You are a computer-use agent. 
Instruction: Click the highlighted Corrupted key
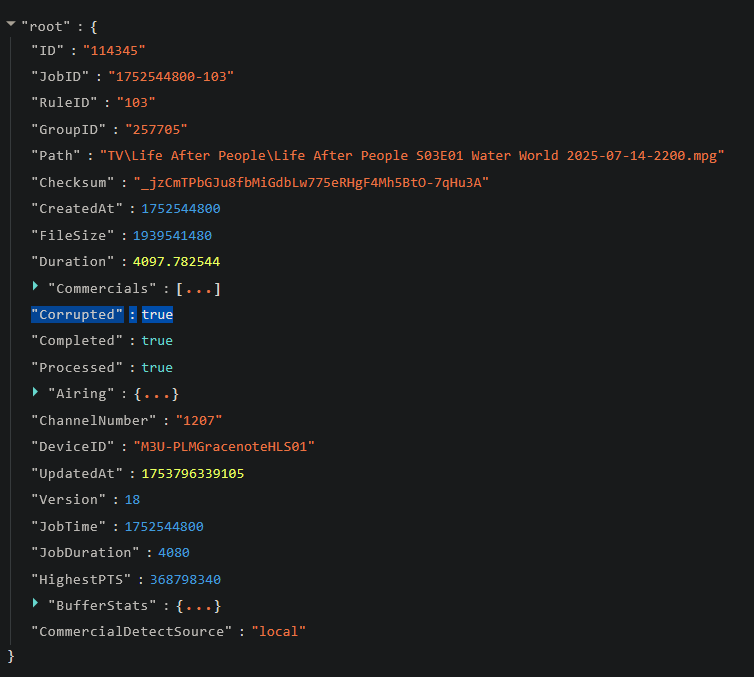click(77, 315)
